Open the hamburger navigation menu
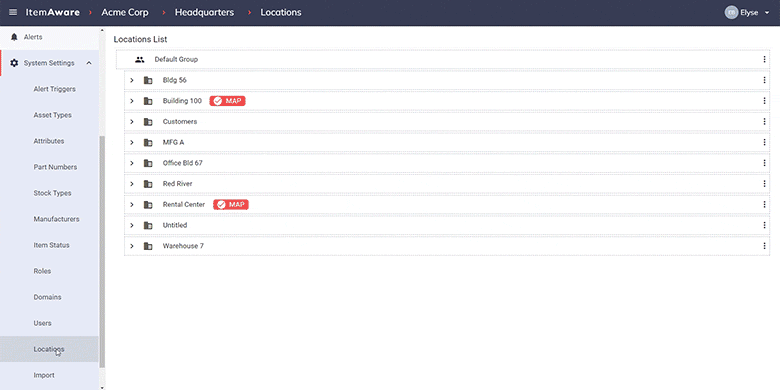The height and width of the screenshot is (390, 780). (x=13, y=12)
